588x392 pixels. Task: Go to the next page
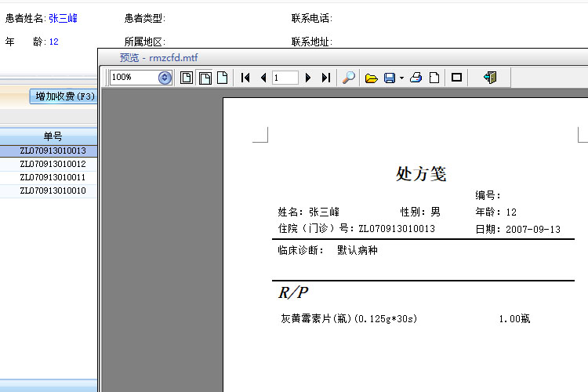tap(308, 78)
